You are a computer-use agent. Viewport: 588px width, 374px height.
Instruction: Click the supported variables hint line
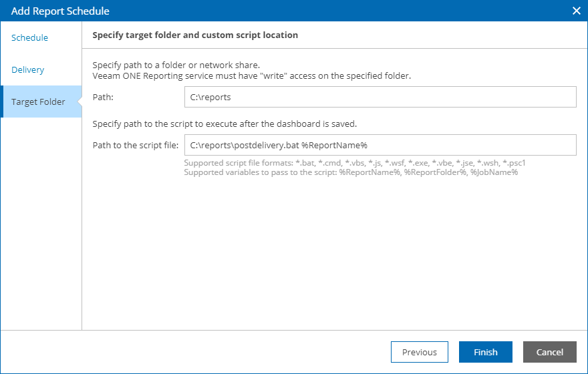[x=351, y=172]
